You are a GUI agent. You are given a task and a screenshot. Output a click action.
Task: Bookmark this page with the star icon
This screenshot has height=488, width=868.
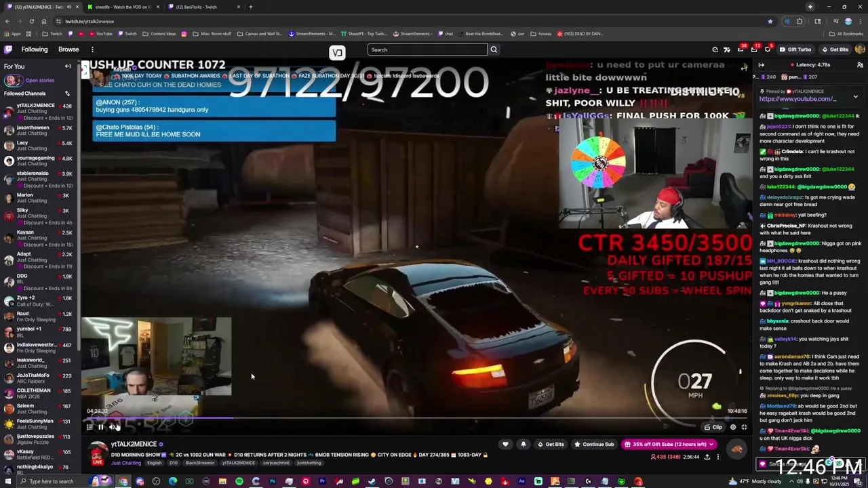click(770, 21)
